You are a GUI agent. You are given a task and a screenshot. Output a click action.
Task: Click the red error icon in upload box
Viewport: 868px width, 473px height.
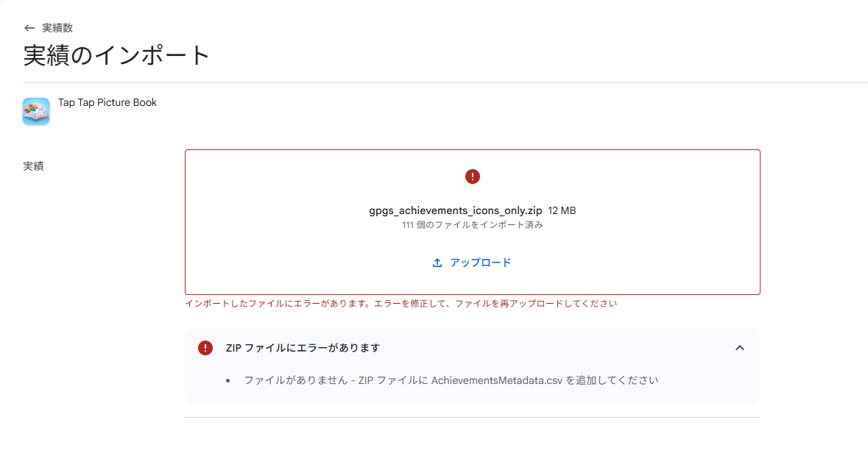[472, 177]
